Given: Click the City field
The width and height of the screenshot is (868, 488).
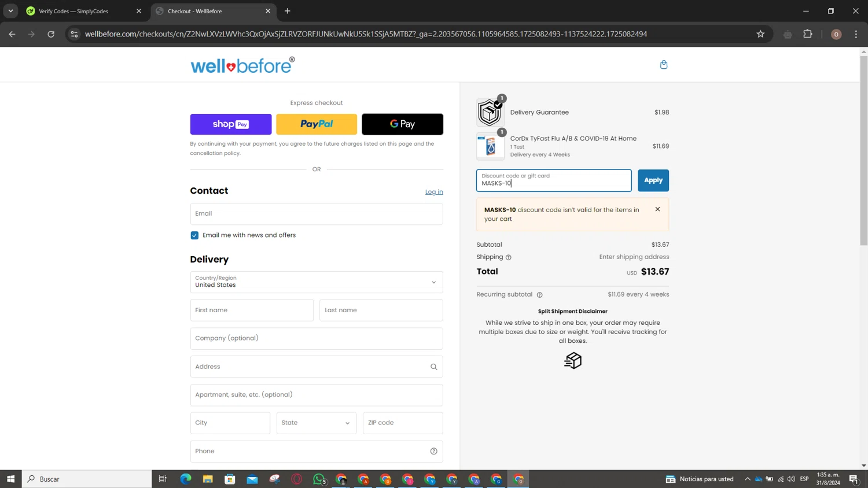Looking at the screenshot, I should 230,423.
